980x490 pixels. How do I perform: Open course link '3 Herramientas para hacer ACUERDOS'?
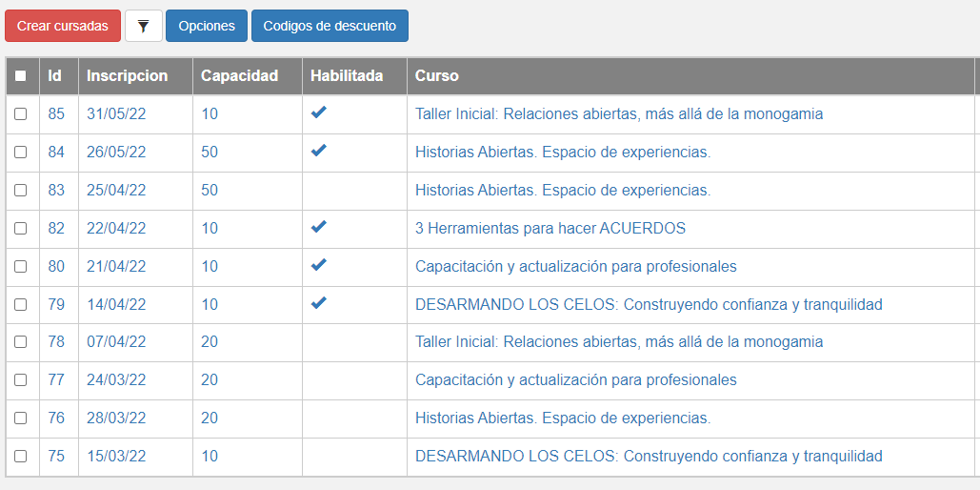550,229
